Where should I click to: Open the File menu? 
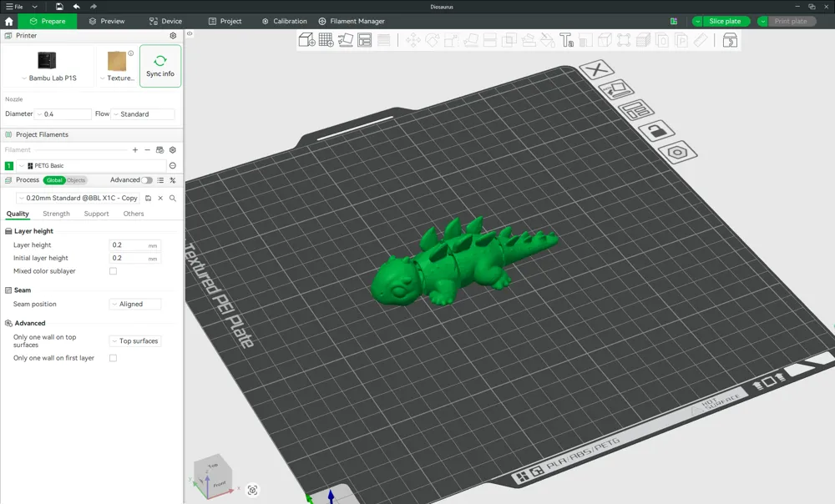(14, 7)
